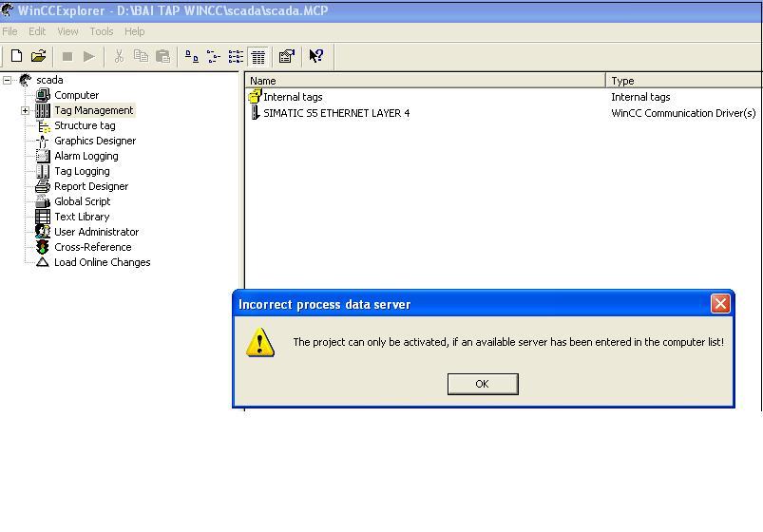763x532 pixels.
Task: Select the Internal tags name entry
Action: tap(293, 97)
